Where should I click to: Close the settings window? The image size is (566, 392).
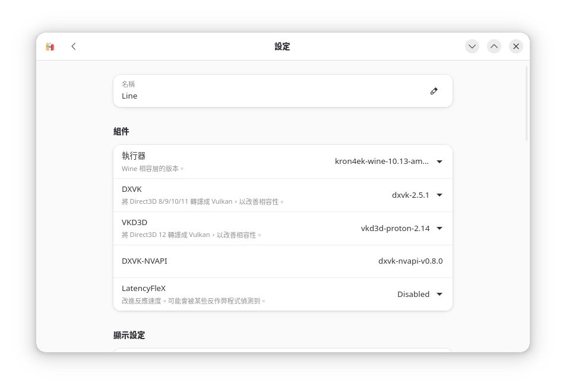[516, 46]
